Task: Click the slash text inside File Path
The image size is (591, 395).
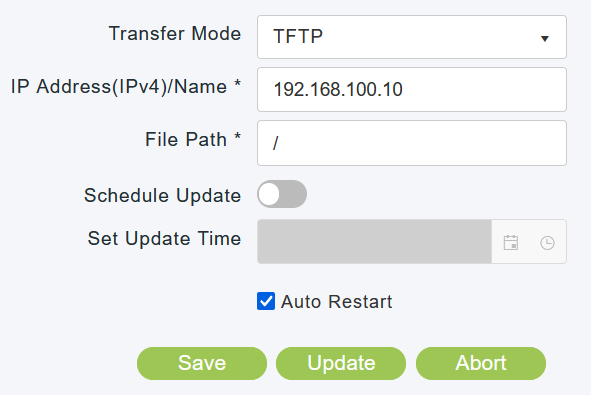Action: (x=276, y=143)
